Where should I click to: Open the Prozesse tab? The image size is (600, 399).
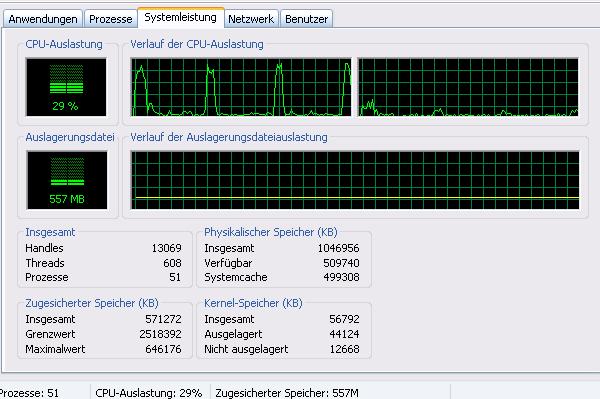coord(111,19)
